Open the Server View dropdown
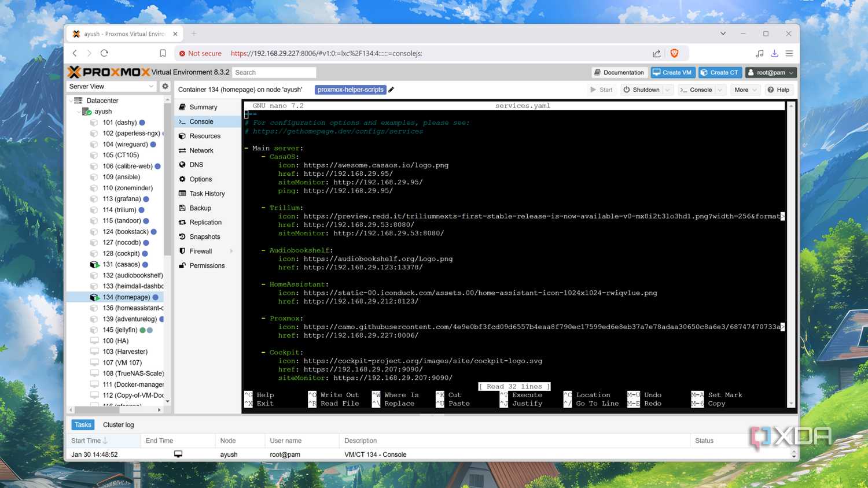 [152, 86]
